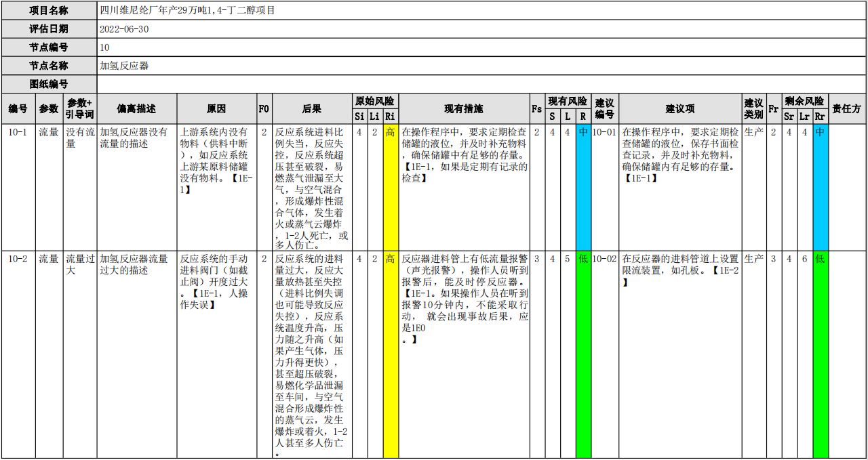Click the 现有措施 column header
The image size is (868, 460).
[x=464, y=108]
